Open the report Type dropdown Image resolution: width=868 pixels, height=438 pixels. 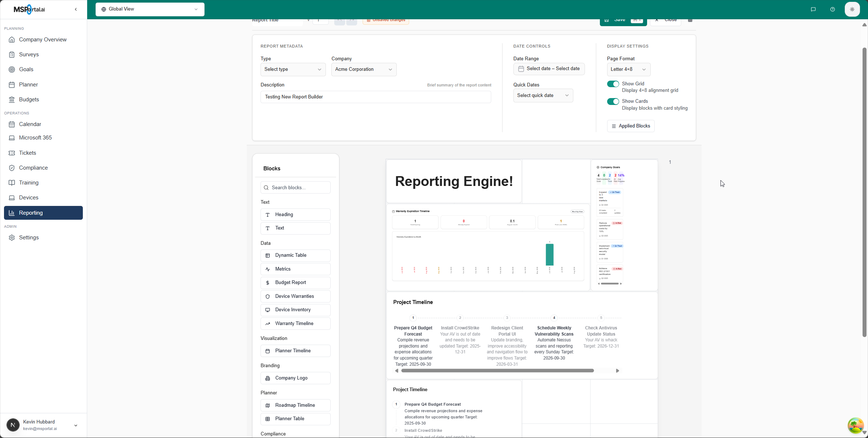tap(292, 69)
